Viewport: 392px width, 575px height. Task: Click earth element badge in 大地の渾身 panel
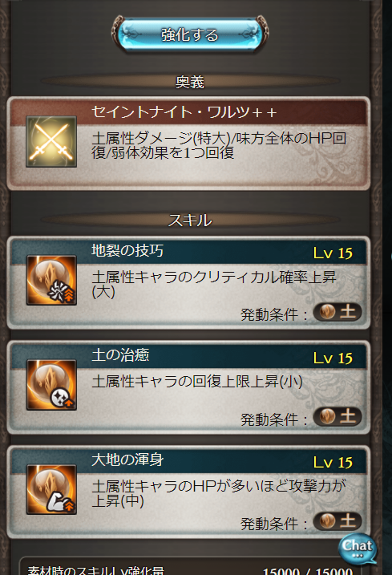tap(337, 521)
